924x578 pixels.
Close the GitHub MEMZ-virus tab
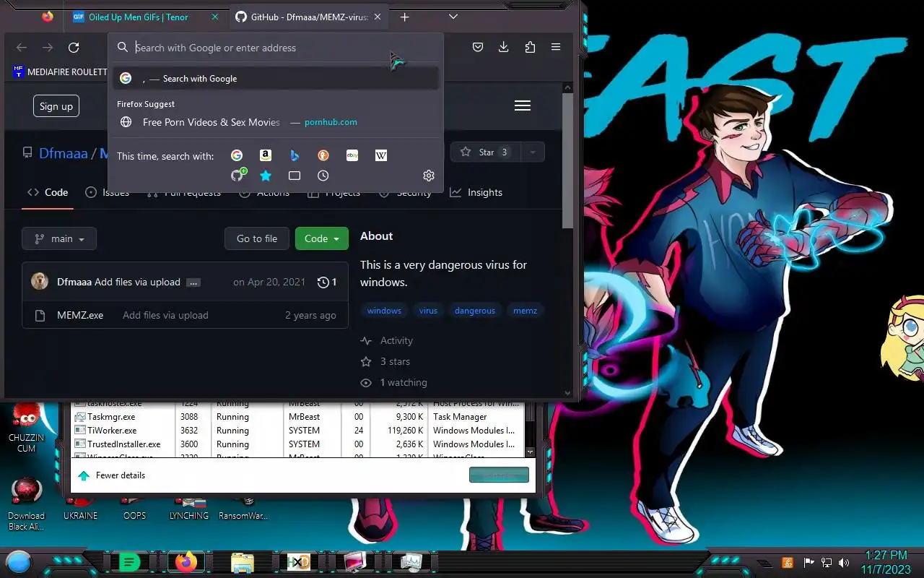click(x=378, y=17)
